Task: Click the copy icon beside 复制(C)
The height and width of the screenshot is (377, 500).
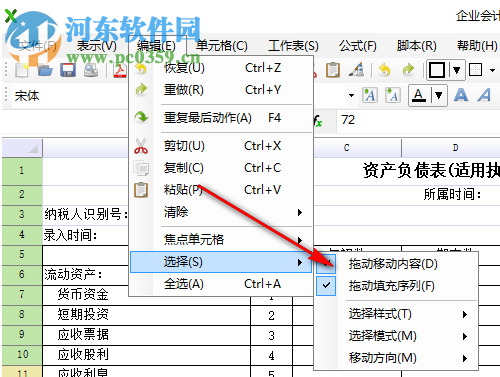Action: click(x=141, y=168)
